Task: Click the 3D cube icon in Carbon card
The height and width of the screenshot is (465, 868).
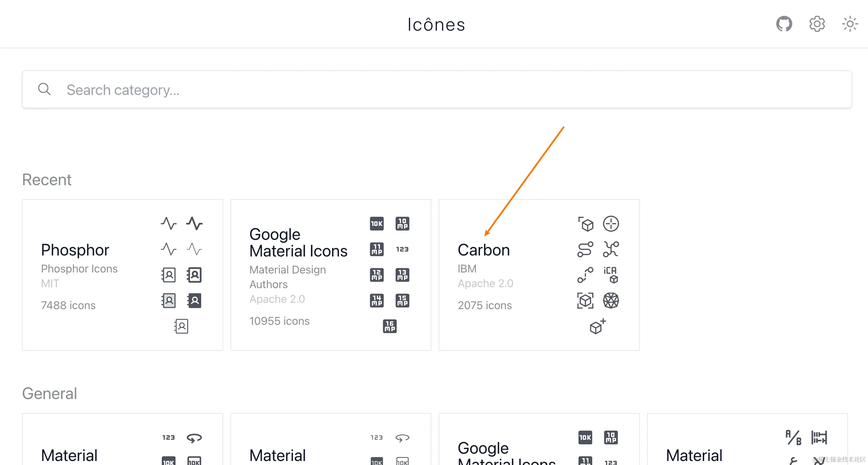Action: coord(586,224)
